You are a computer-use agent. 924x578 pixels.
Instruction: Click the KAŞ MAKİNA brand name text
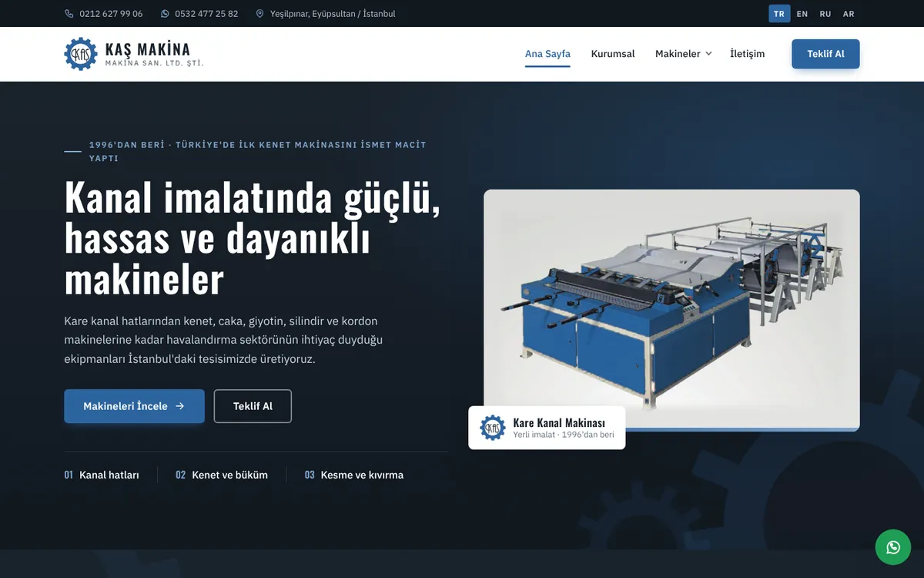click(x=147, y=50)
